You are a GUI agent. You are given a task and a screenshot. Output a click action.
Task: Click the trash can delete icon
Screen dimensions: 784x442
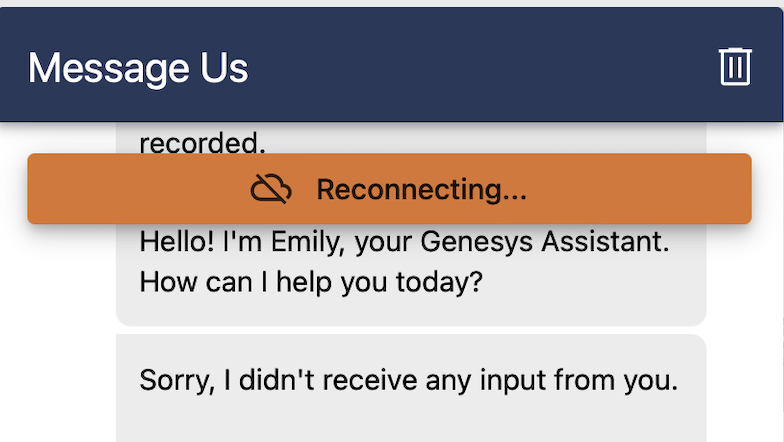coord(735,67)
